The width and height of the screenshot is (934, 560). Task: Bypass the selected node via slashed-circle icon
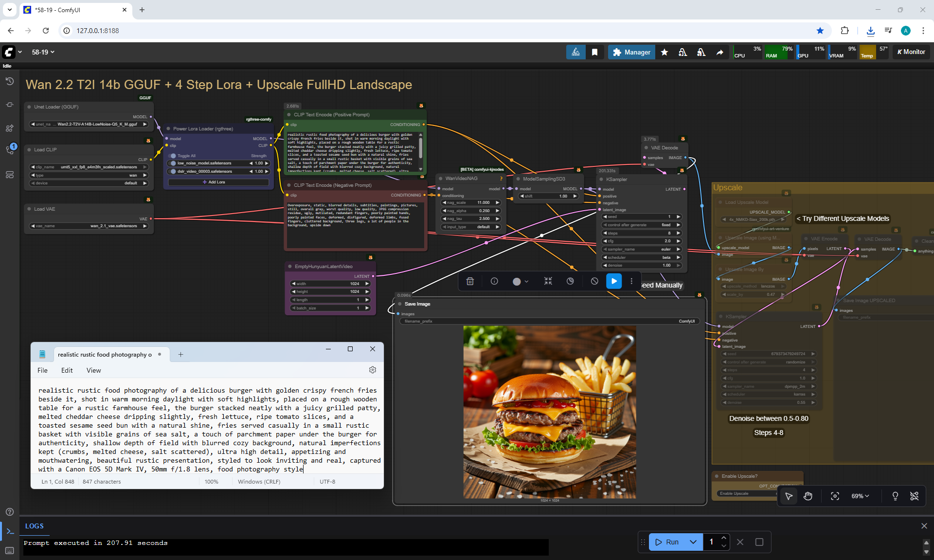(594, 281)
